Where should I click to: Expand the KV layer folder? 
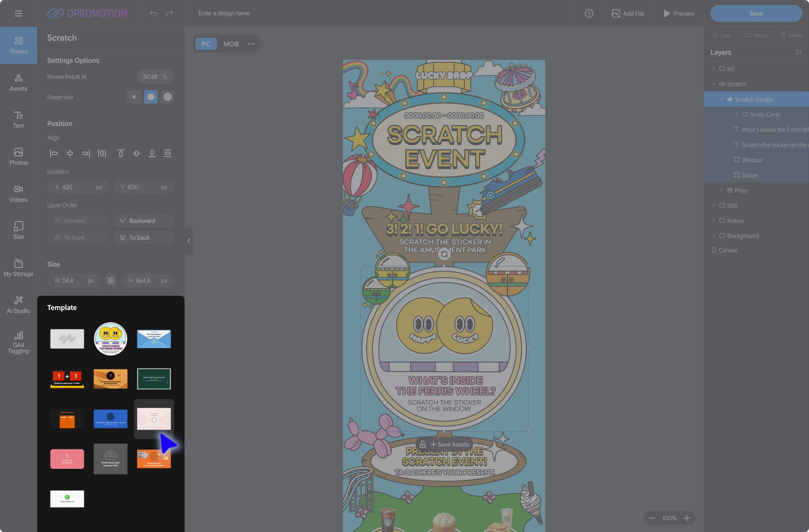point(714,69)
